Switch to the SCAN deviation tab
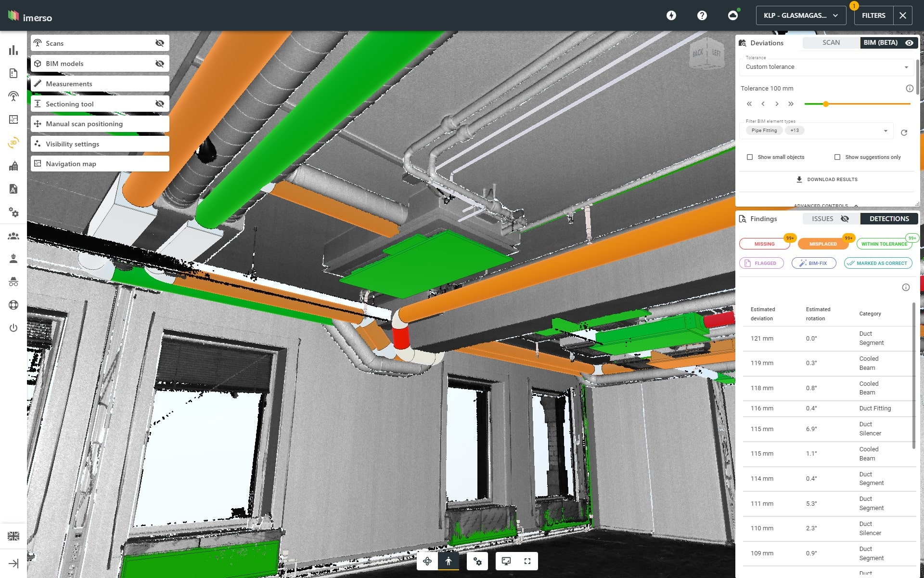The image size is (924, 578). 832,42
